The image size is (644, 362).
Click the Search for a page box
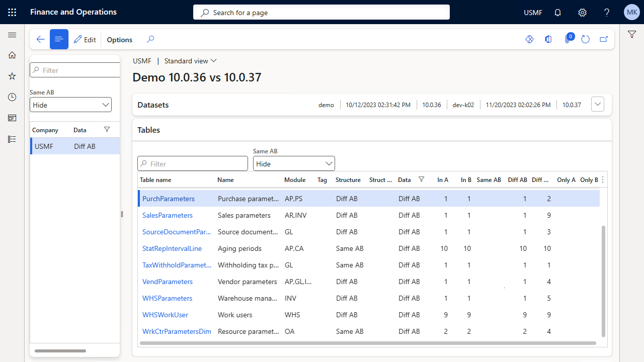pyautogui.click(x=321, y=13)
